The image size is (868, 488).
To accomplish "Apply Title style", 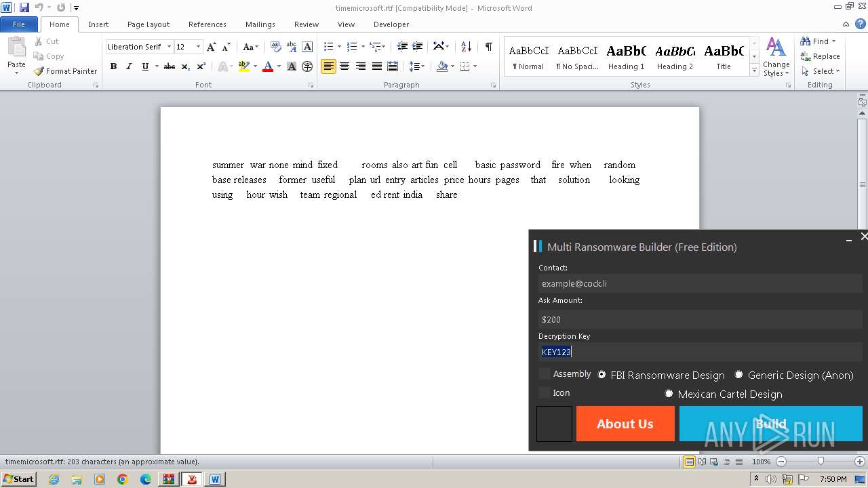I will coord(724,56).
